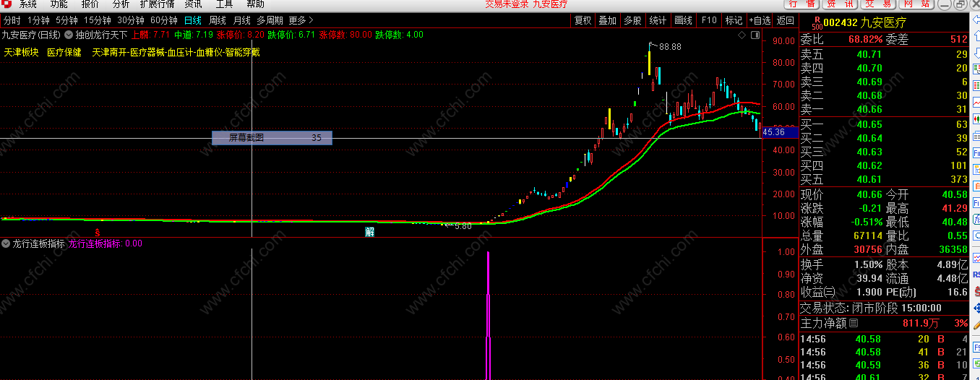Screen dimensions: 980x380
Task: Click the 解 marker on chart
Action: pyautogui.click(x=369, y=232)
